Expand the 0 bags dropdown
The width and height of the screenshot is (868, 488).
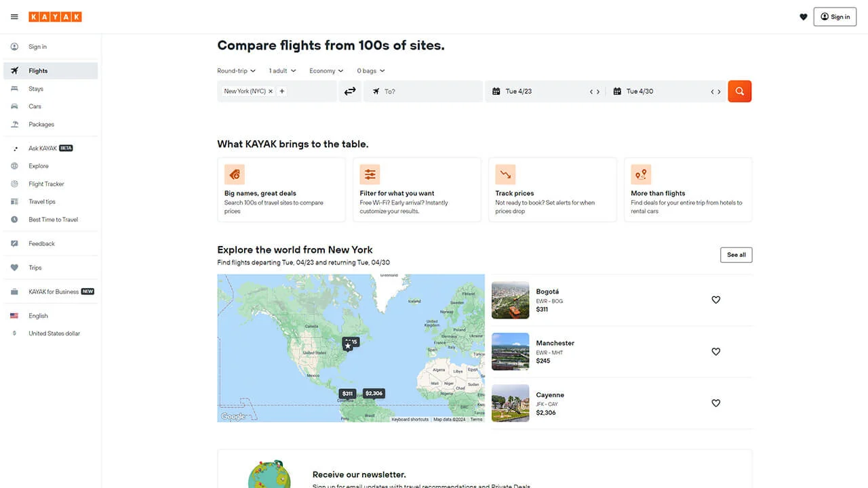(371, 70)
